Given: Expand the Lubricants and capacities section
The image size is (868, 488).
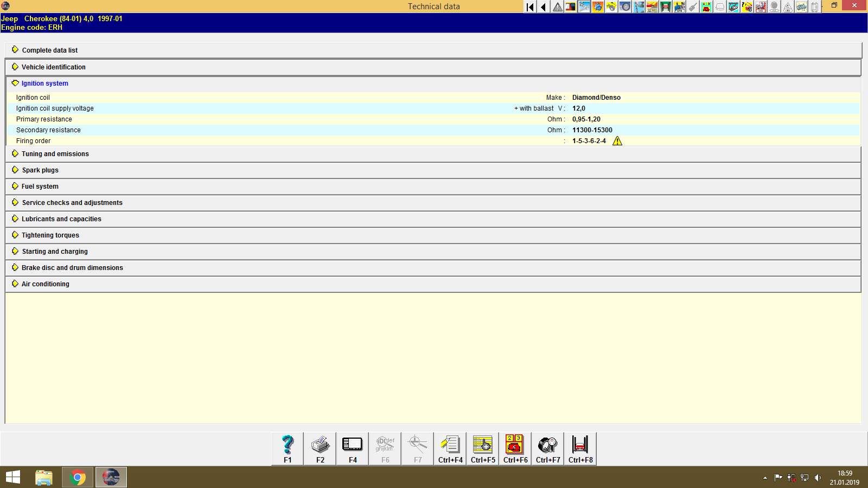Looking at the screenshot, I should click(61, 219).
